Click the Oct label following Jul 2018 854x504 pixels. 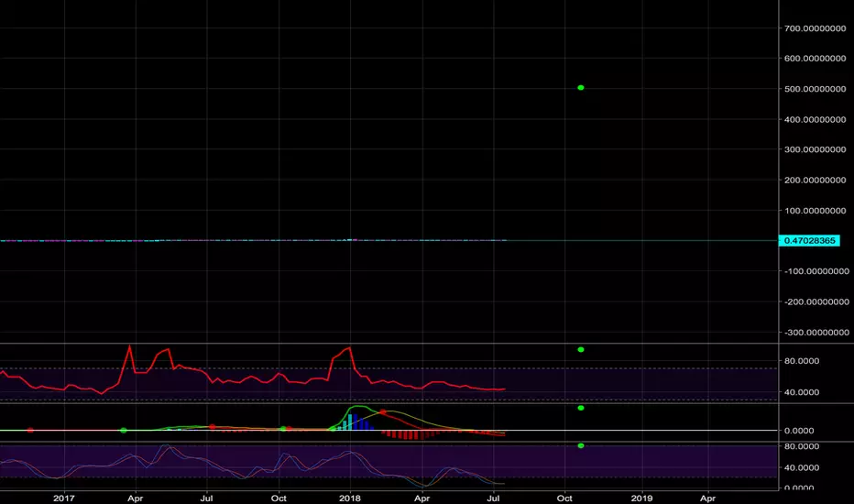[564, 498]
